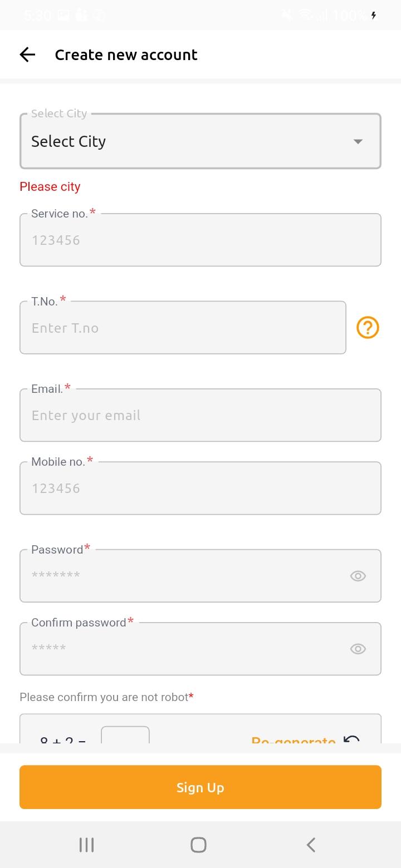Tap the T.No. text field
The width and height of the screenshot is (401, 868).
[183, 328]
